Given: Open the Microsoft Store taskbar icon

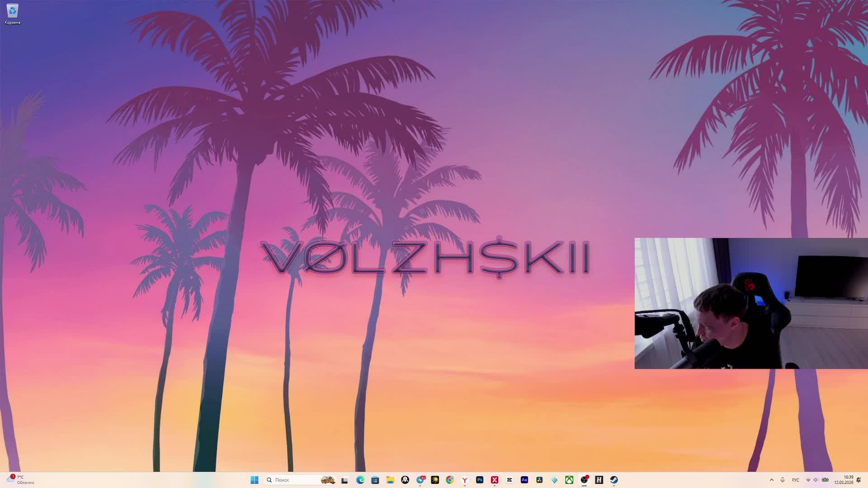Looking at the screenshot, I should (375, 480).
